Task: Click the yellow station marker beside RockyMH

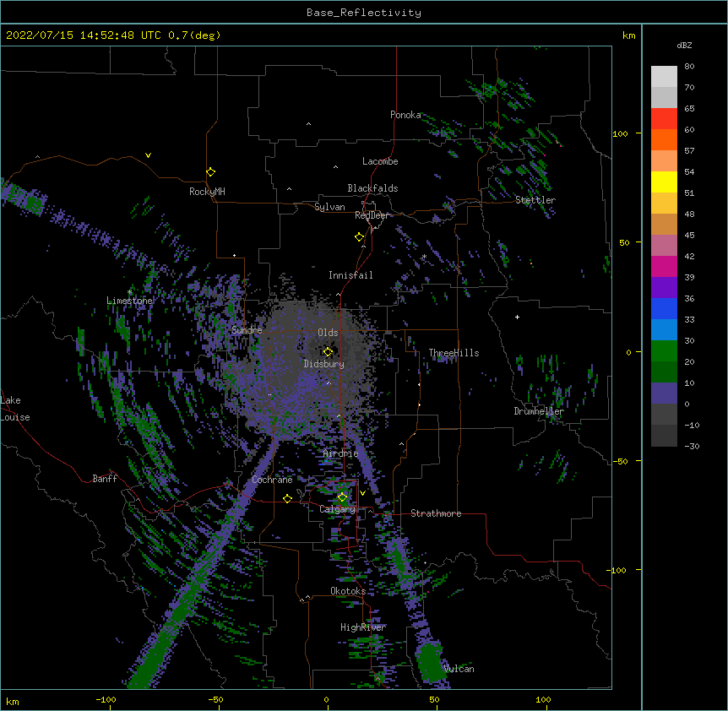Action: [211, 172]
